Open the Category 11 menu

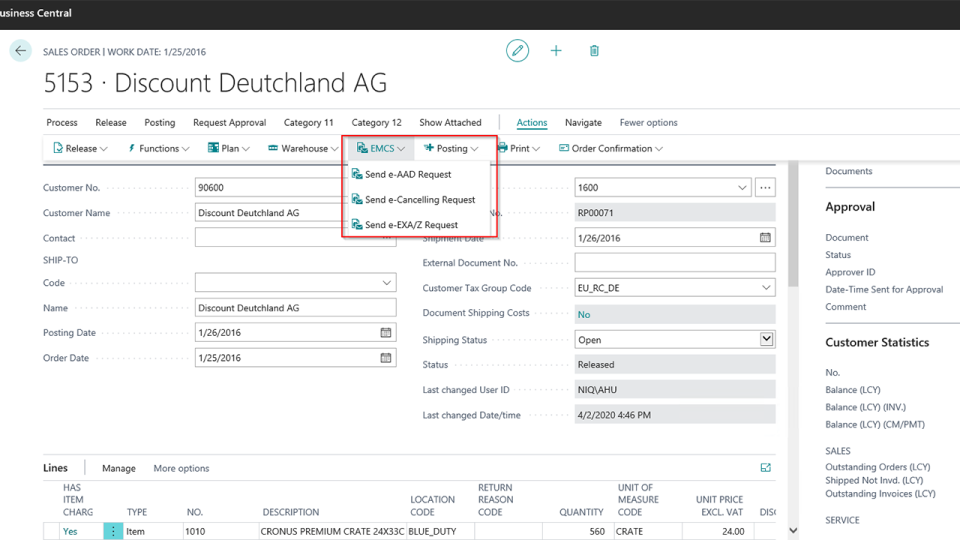309,122
